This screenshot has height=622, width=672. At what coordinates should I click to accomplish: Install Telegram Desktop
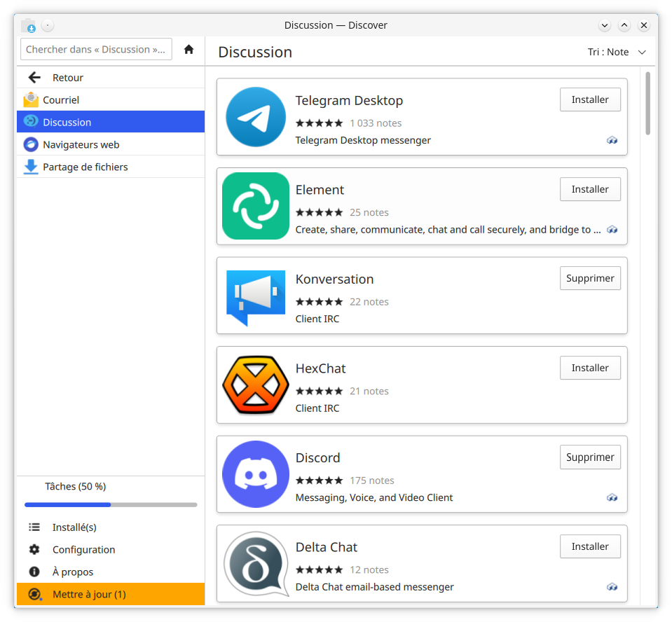(x=590, y=99)
